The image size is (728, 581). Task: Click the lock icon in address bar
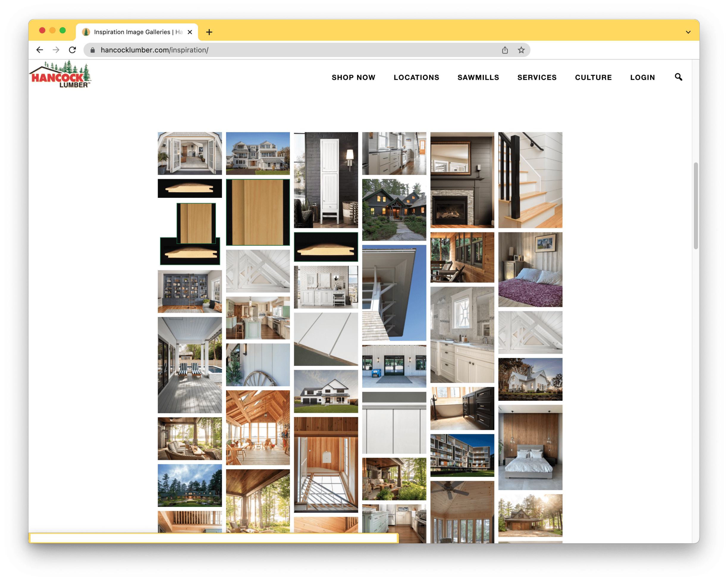tap(92, 50)
